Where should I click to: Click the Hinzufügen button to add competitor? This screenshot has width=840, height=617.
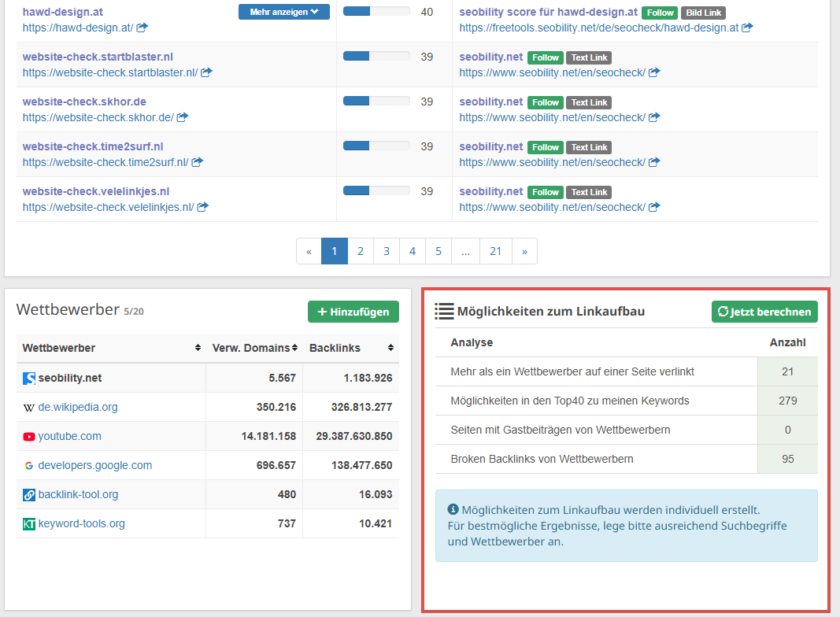353,312
